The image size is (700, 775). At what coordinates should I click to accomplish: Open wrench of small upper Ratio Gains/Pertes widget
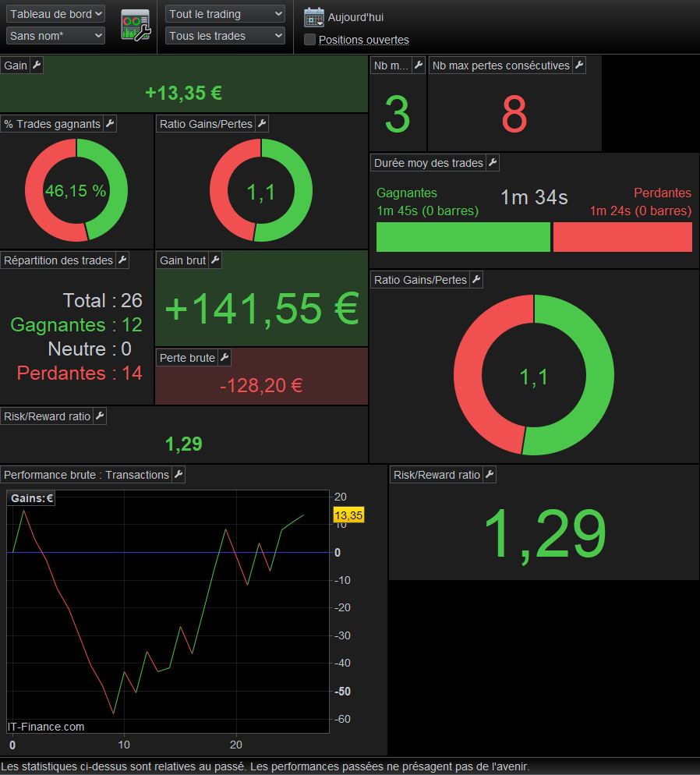pos(263,123)
